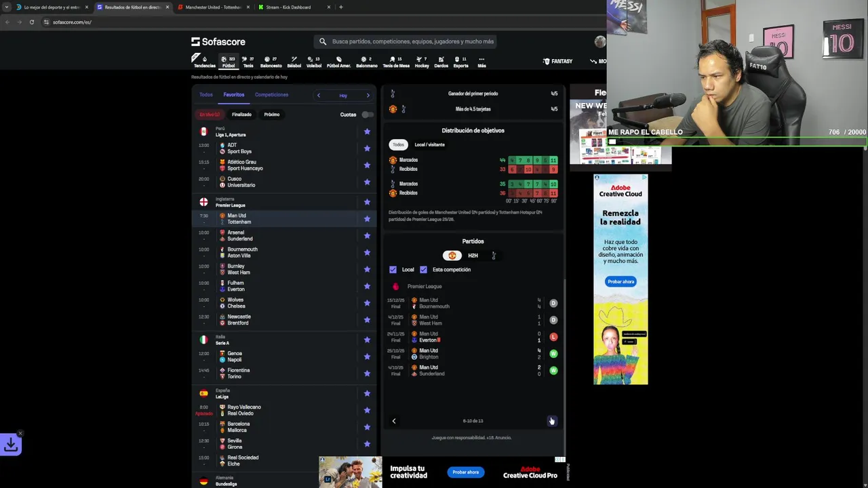This screenshot has height=488, width=868.
Task: Select the Voleibol sport icon
Action: [x=314, y=62]
